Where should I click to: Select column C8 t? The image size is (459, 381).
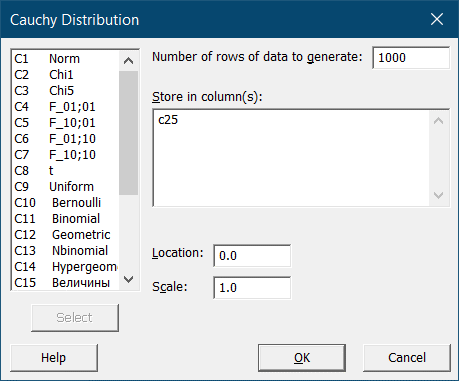[65, 171]
